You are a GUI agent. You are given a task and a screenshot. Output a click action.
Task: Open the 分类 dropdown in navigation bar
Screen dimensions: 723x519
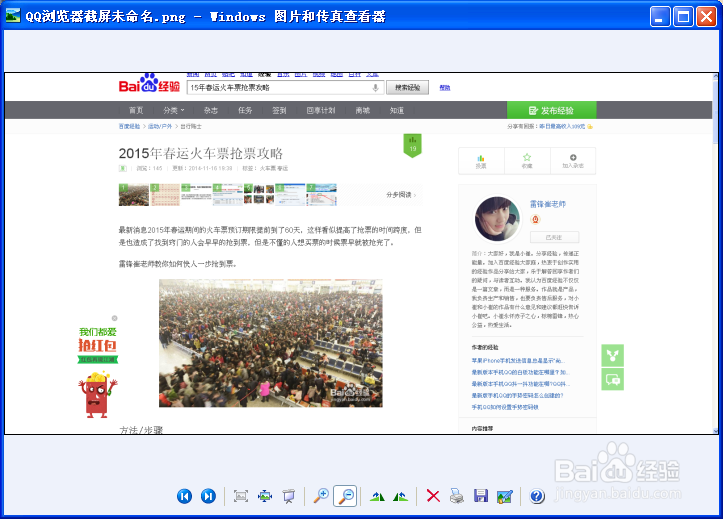click(x=173, y=111)
